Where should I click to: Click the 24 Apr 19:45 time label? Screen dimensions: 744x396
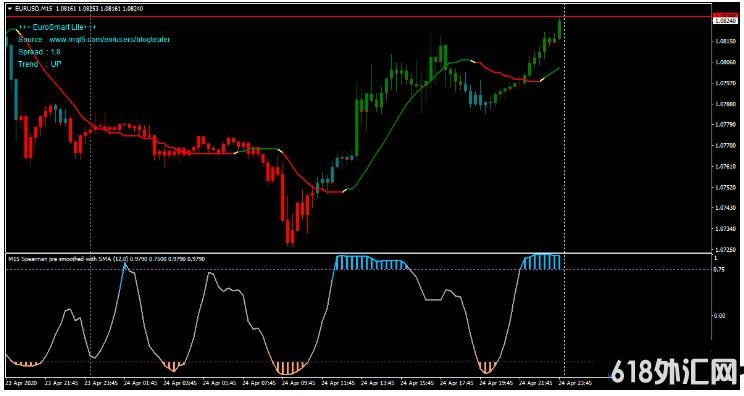point(496,383)
